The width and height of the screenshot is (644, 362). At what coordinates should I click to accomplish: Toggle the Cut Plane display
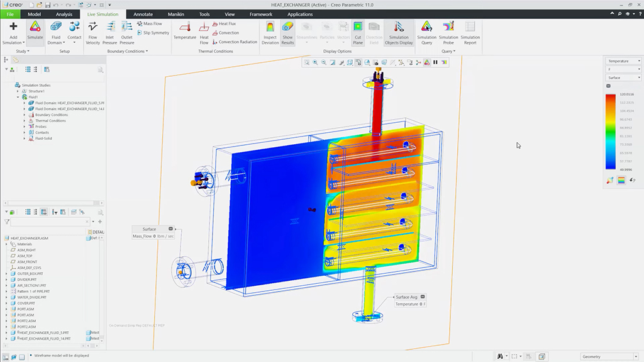tap(358, 33)
